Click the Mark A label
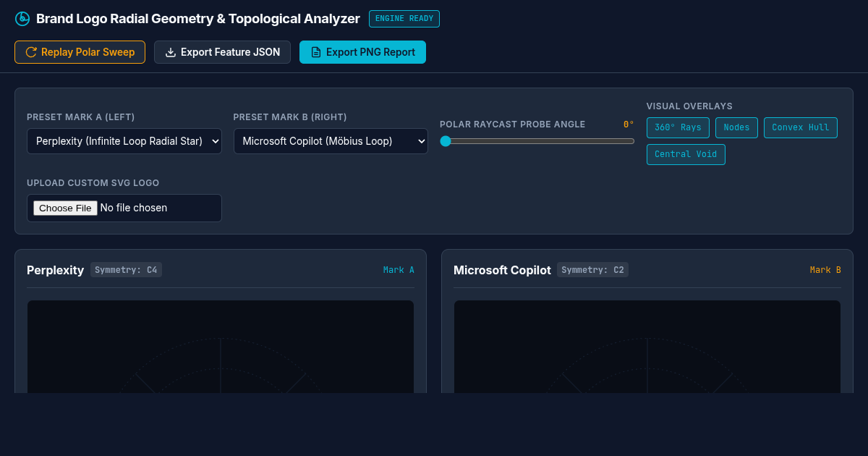Viewport: 868px width, 456px height. click(399, 270)
